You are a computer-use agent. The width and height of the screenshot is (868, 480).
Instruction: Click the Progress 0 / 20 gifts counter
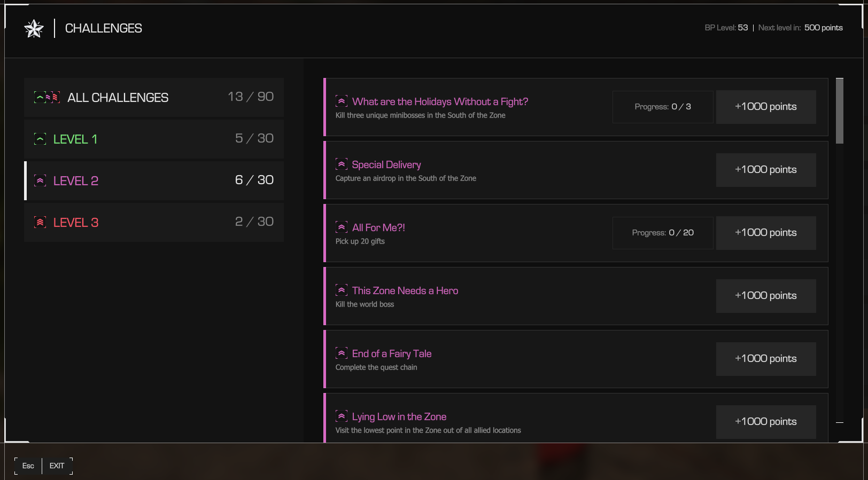click(663, 233)
